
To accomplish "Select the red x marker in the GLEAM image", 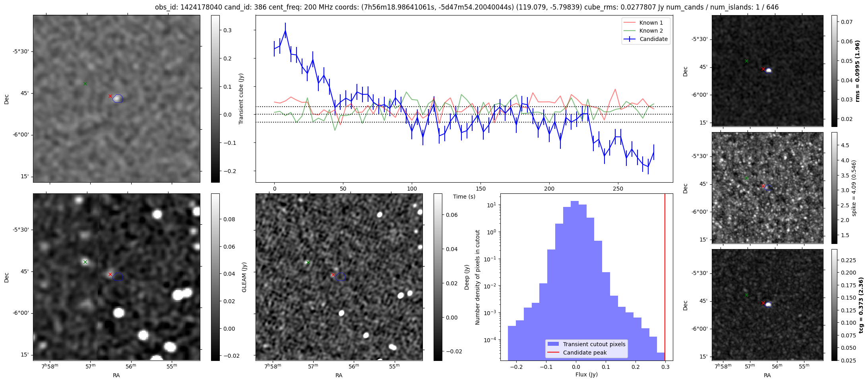I will (110, 275).
